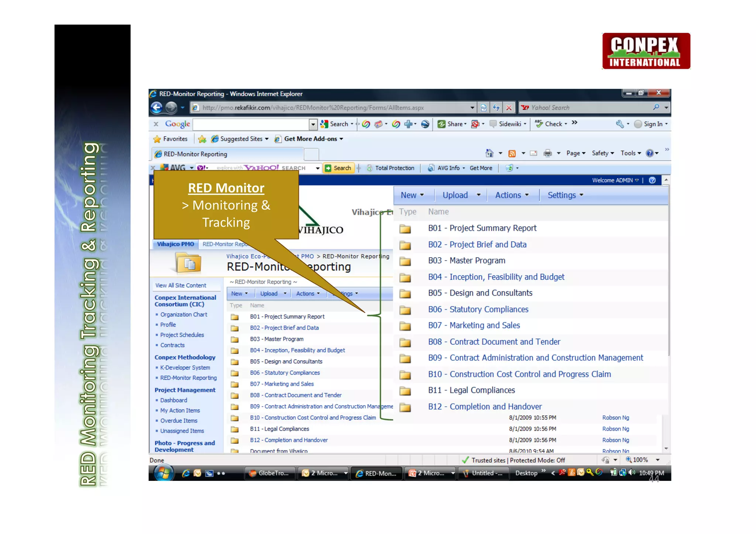The height and width of the screenshot is (534, 756).
Task: Open the Google search box dropdown arrow
Action: (313, 124)
